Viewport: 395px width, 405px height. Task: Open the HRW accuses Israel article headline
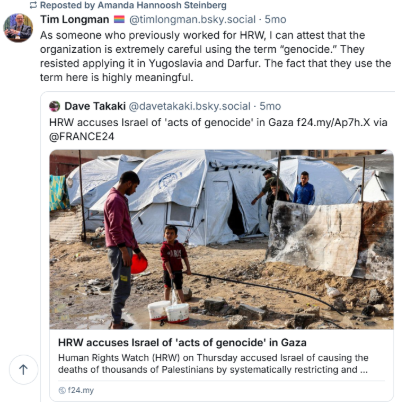(182, 343)
